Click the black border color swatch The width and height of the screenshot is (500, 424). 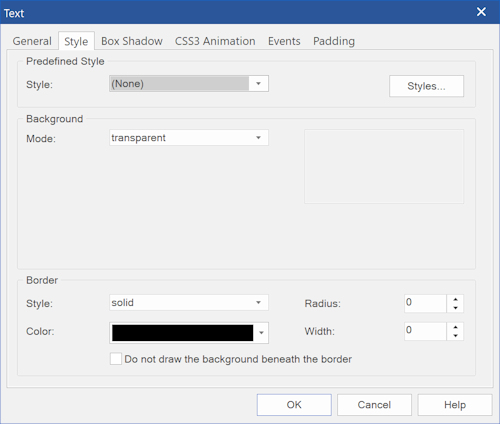coord(183,333)
